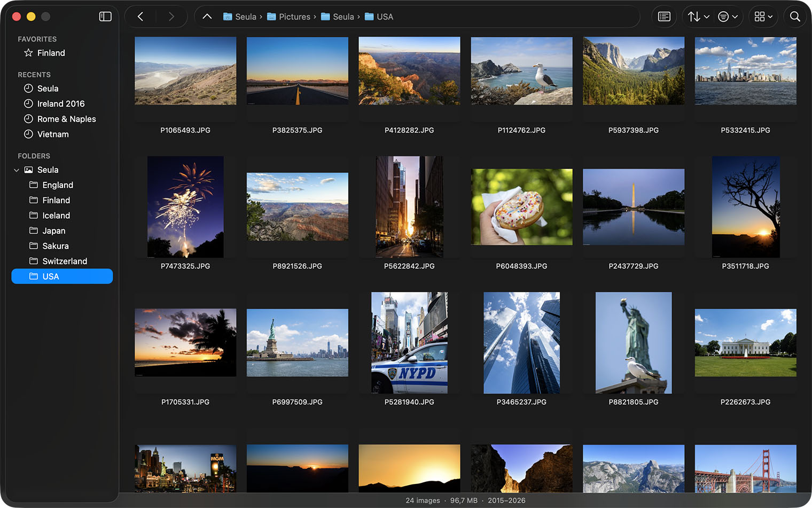Open the grid view size dropdown

click(x=763, y=17)
